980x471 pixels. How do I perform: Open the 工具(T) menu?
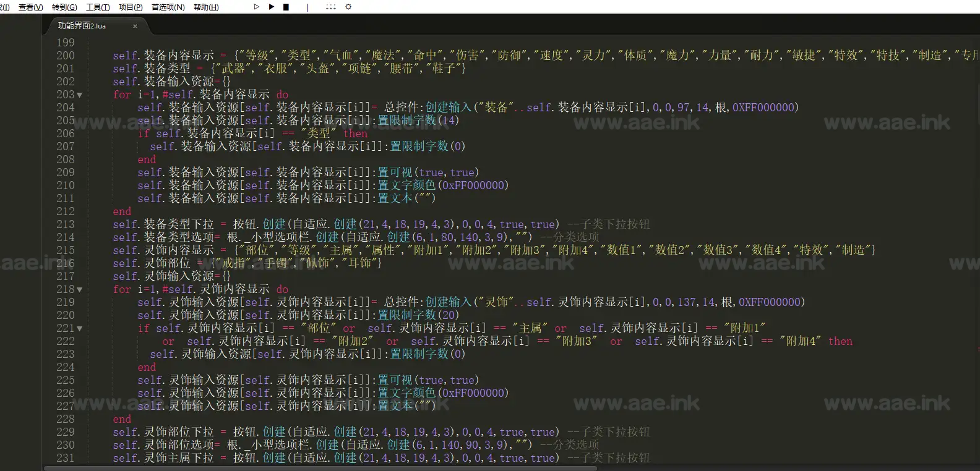[x=98, y=7]
